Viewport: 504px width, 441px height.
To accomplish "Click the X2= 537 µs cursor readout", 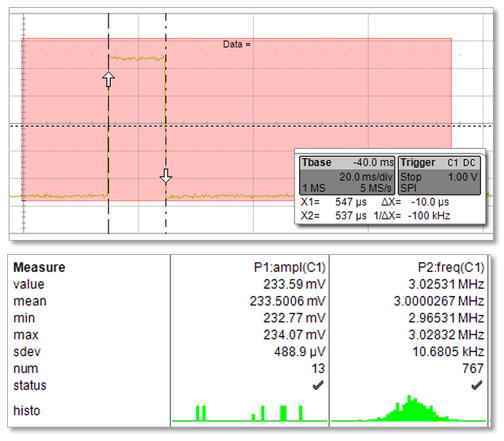I will coord(333,215).
